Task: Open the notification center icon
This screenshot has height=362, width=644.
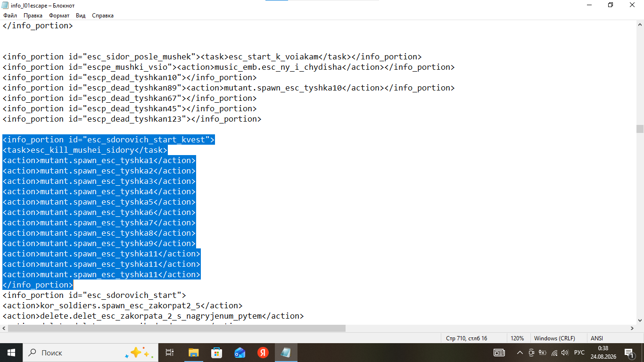Action: point(629,353)
